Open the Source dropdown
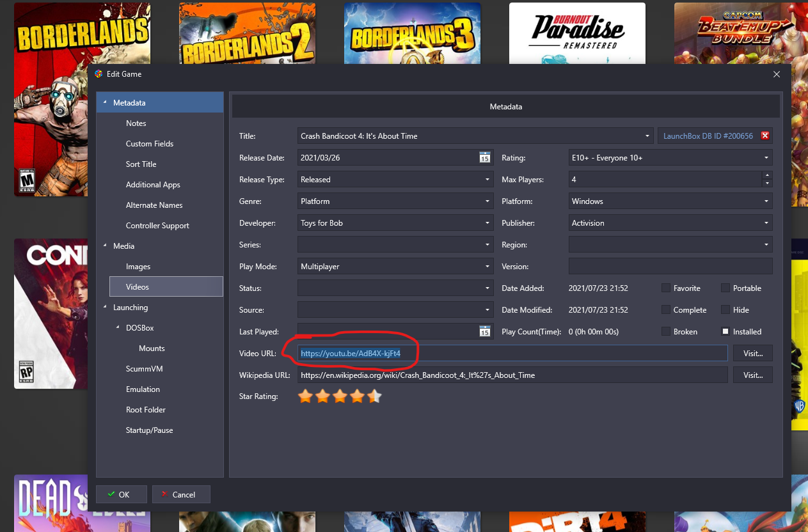The height and width of the screenshot is (532, 808). tap(487, 310)
